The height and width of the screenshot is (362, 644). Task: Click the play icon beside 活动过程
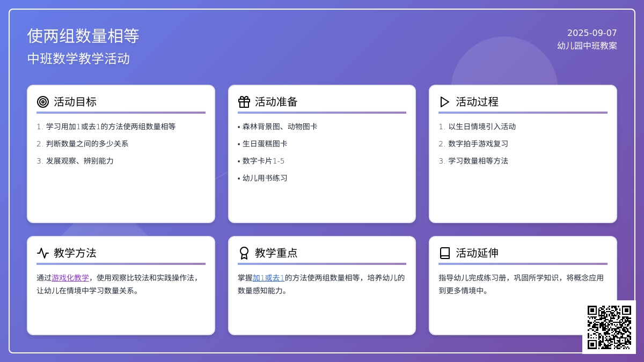[445, 102]
